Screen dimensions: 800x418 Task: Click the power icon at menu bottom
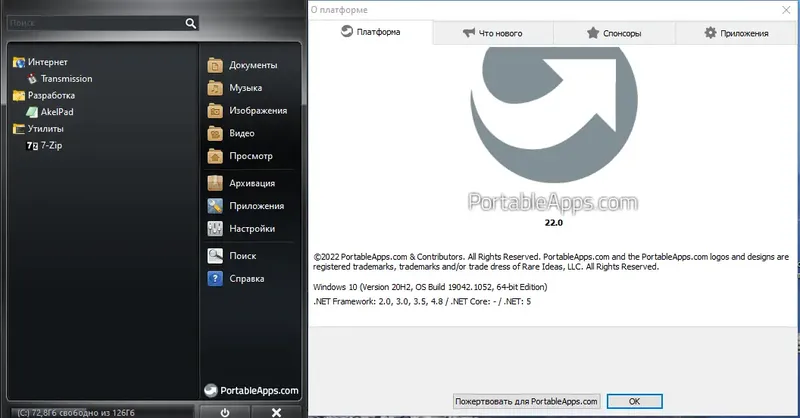pos(224,412)
